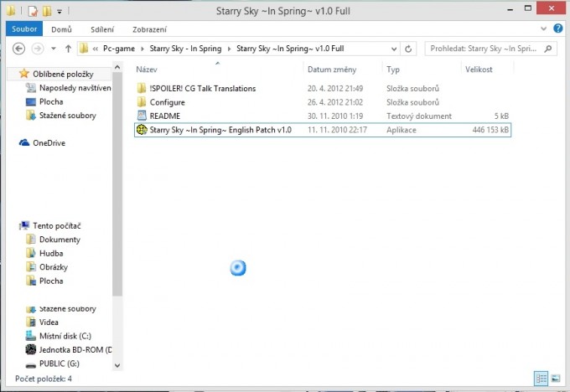Click the README file icon
570x392 pixels.
click(x=142, y=116)
